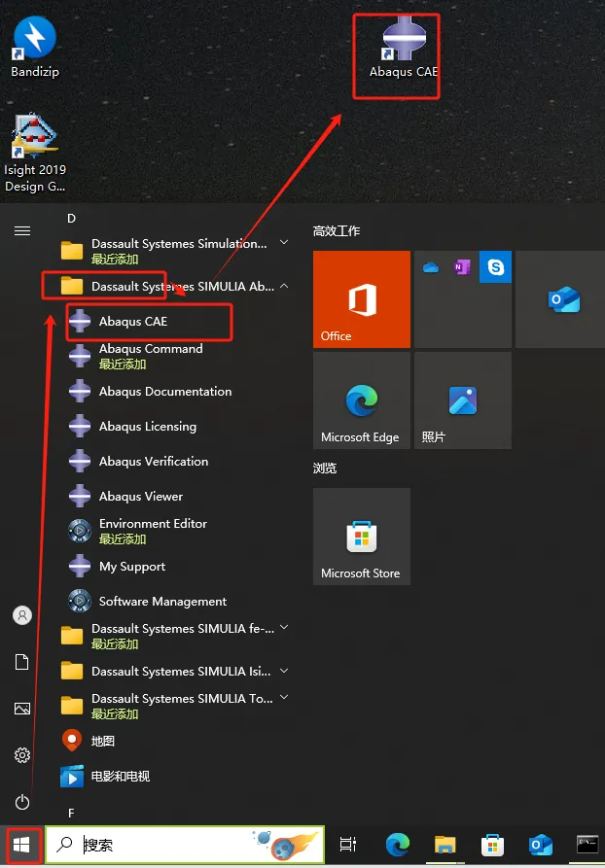Collapse Dassault Systemes SIMULIA Abaqus folder

174,286
